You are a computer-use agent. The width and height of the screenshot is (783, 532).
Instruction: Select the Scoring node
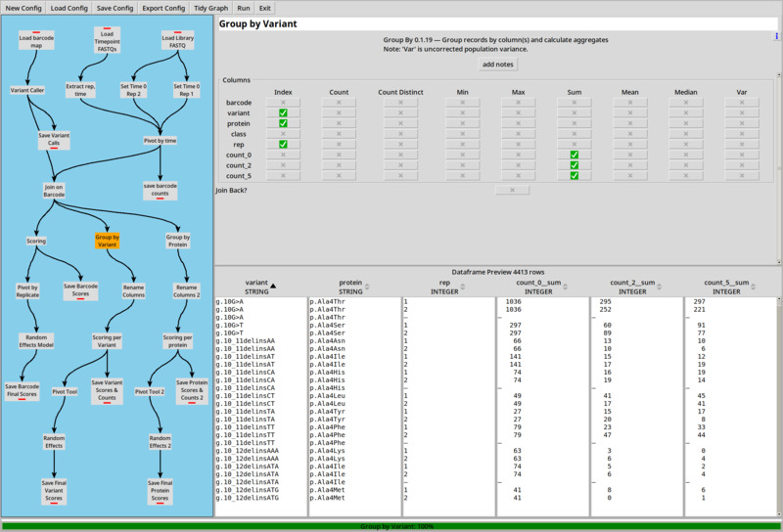(x=36, y=241)
